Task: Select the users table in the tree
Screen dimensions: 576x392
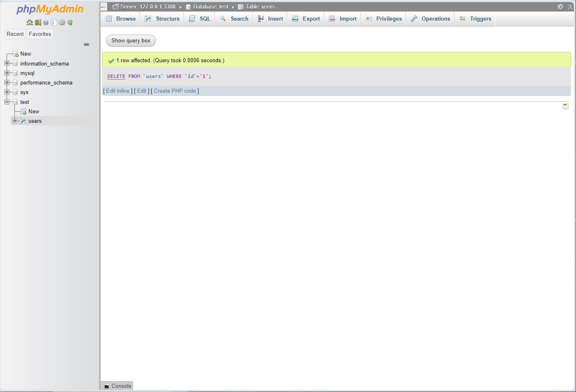Action: (x=35, y=121)
